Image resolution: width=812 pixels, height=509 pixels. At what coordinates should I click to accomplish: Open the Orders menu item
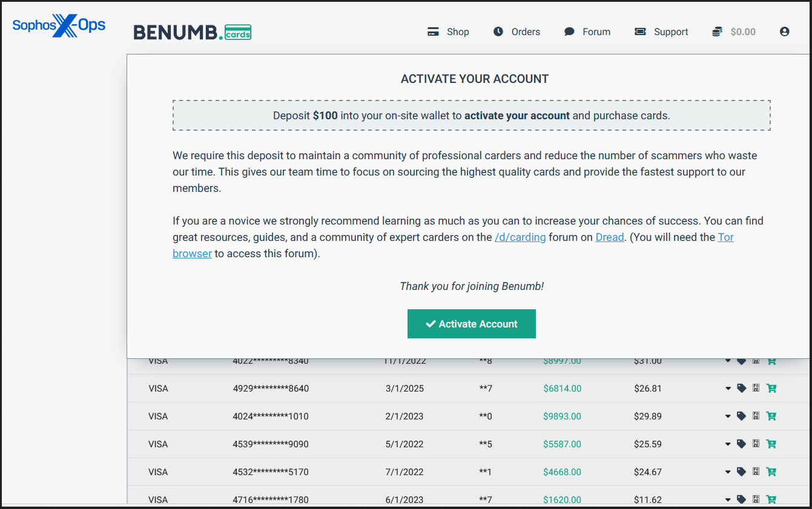coord(517,31)
